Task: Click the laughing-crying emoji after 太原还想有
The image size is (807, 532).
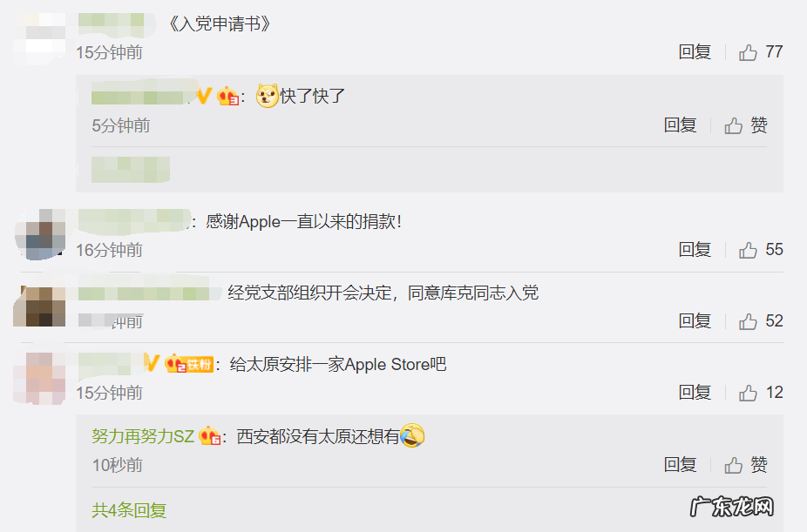Action: point(412,435)
